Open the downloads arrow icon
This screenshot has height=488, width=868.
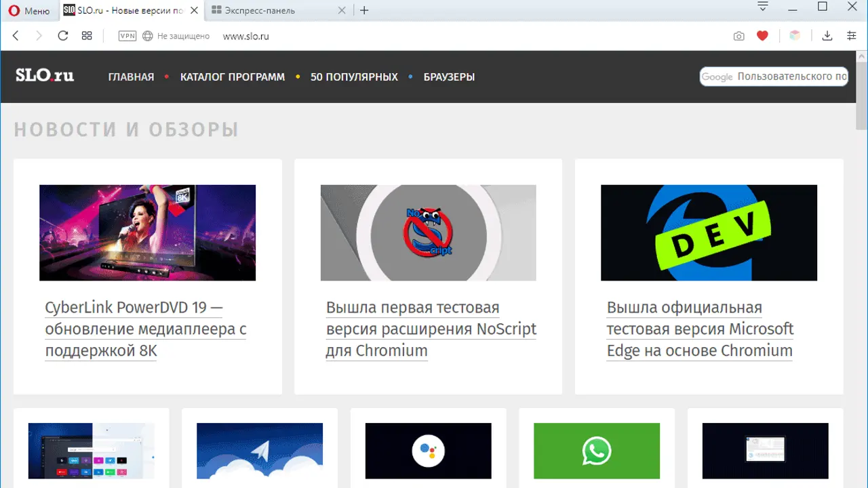[827, 36]
